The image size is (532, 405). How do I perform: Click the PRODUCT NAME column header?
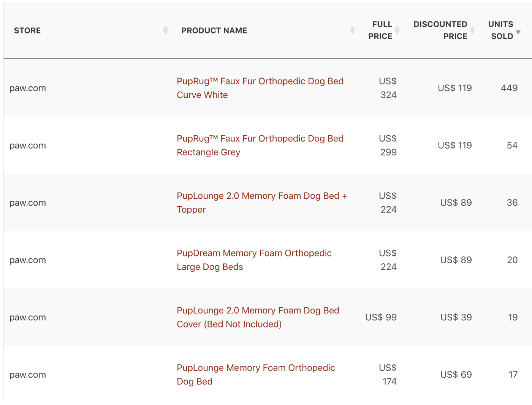tap(214, 30)
